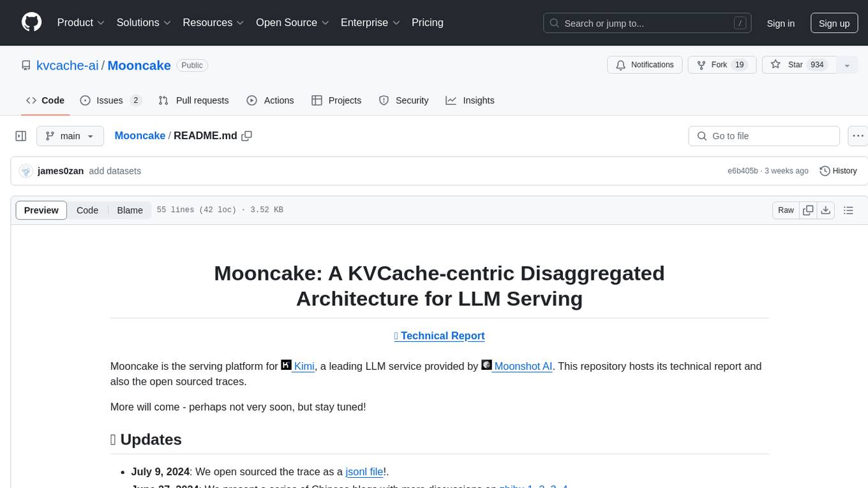The image size is (868, 488).
Task: Expand the Product menu
Action: click(x=81, y=22)
